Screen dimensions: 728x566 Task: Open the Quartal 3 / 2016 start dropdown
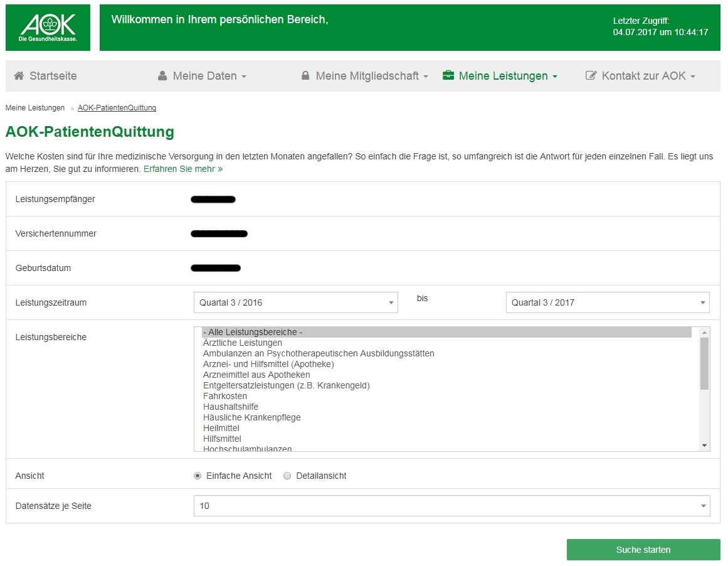click(296, 302)
